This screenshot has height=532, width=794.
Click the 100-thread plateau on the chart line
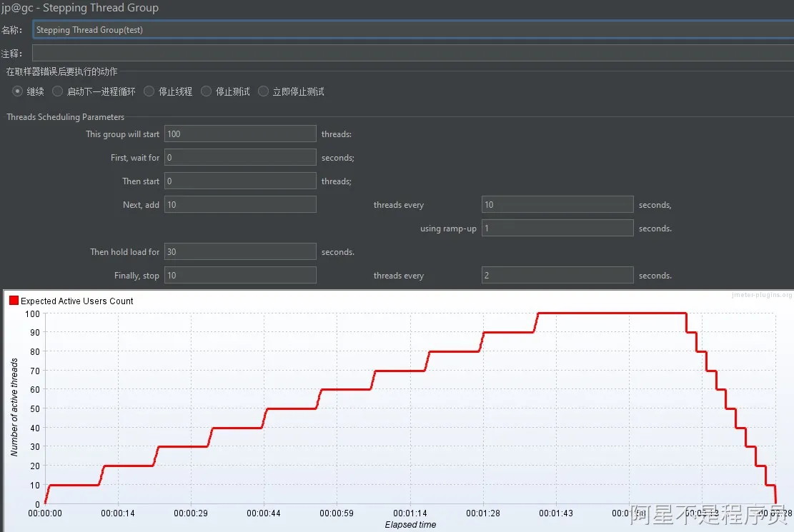(611, 313)
